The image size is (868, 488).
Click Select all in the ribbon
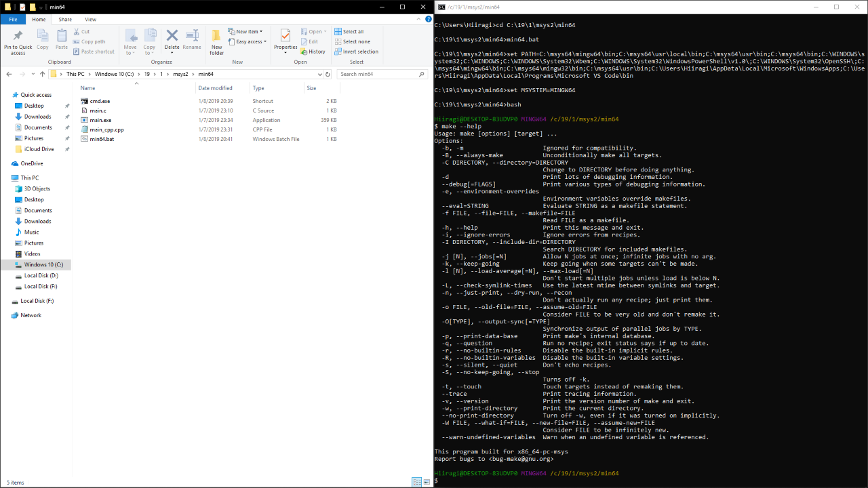(x=353, y=31)
